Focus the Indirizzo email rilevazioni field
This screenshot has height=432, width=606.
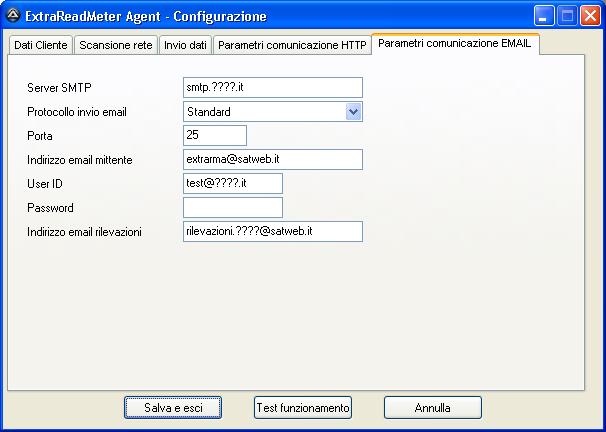tap(272, 231)
